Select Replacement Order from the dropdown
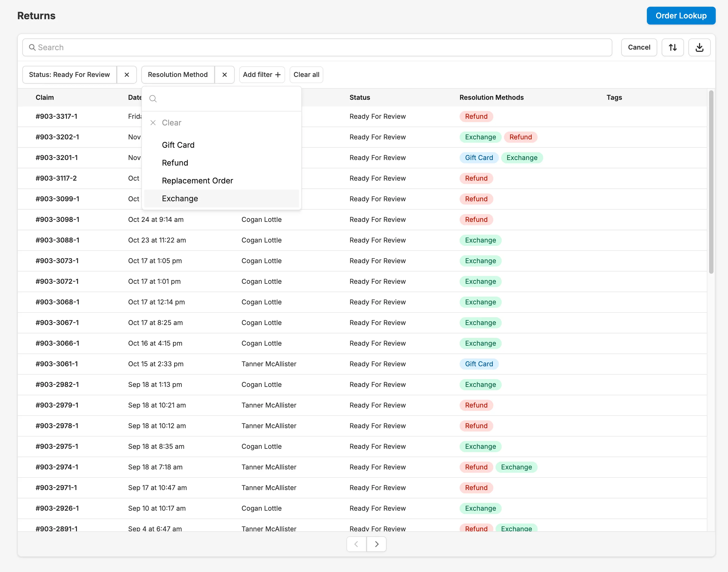This screenshot has width=728, height=572. [197, 180]
